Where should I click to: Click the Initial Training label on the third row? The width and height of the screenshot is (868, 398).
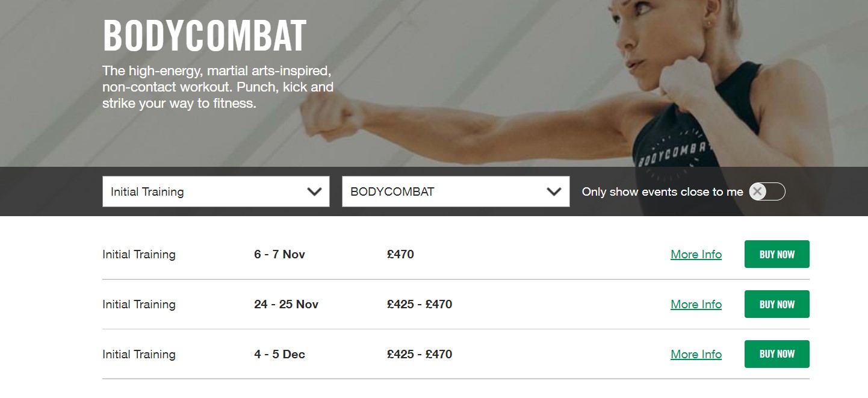click(x=138, y=354)
